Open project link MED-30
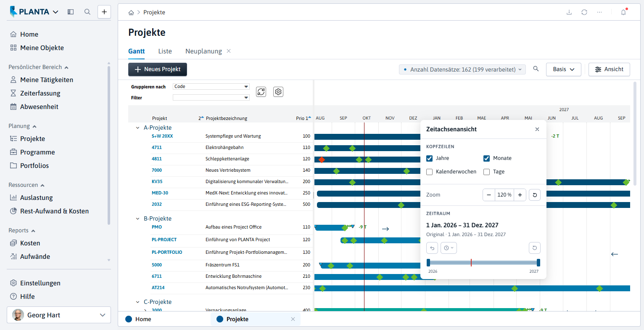This screenshot has width=644, height=330. [x=160, y=193]
